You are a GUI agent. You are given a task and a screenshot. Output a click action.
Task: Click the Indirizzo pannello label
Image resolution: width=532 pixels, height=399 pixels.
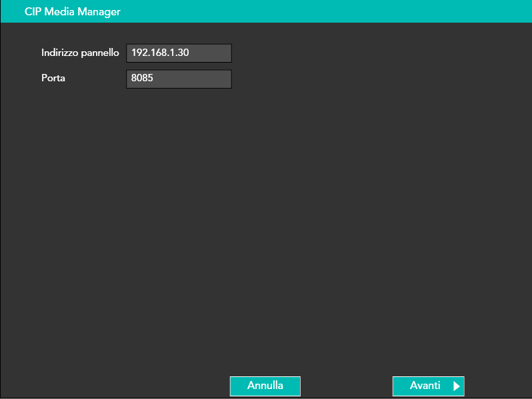(x=80, y=53)
